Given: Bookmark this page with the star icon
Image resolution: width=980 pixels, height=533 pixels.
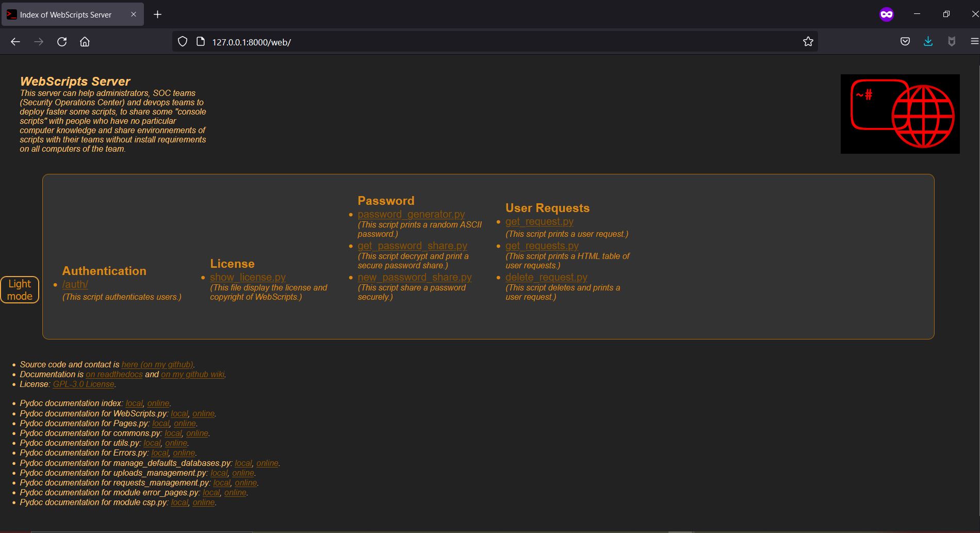Looking at the screenshot, I should pyautogui.click(x=808, y=41).
